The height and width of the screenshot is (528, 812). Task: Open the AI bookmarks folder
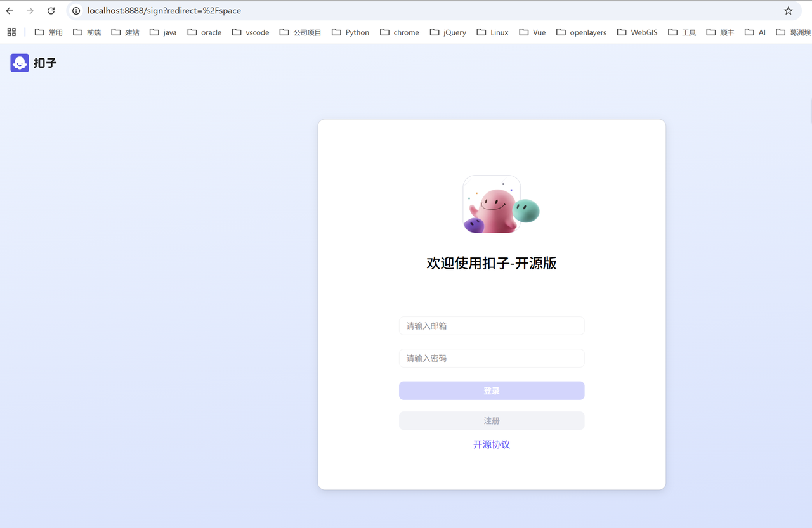755,32
